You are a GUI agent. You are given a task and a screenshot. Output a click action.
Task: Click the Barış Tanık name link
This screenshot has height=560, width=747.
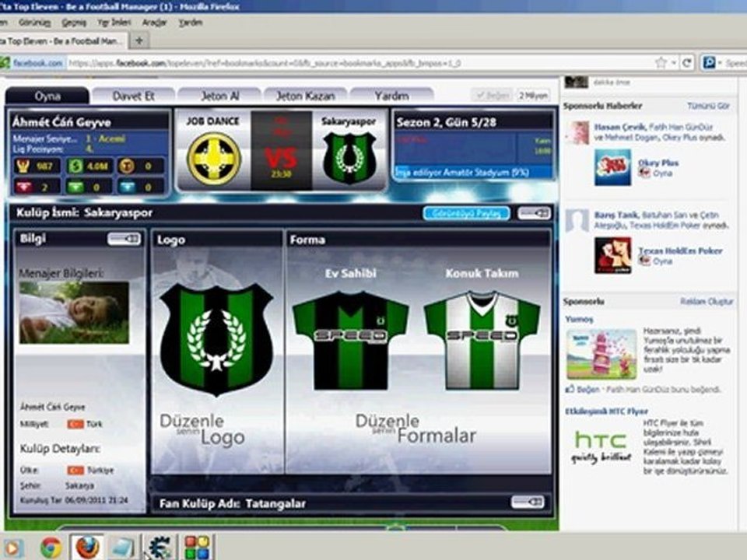(616, 215)
